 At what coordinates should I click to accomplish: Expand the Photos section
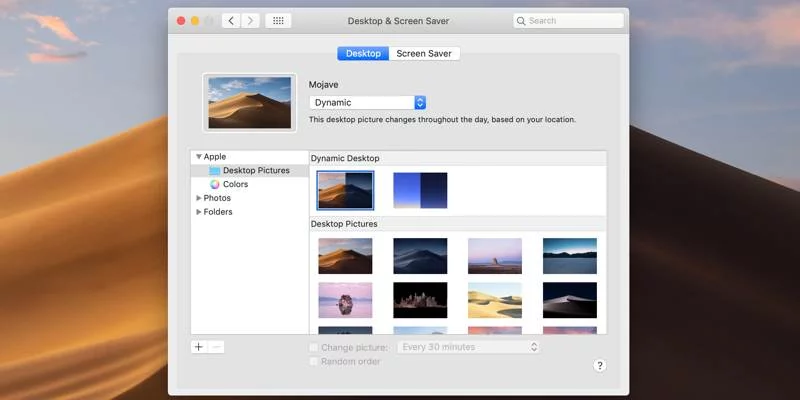tap(199, 198)
